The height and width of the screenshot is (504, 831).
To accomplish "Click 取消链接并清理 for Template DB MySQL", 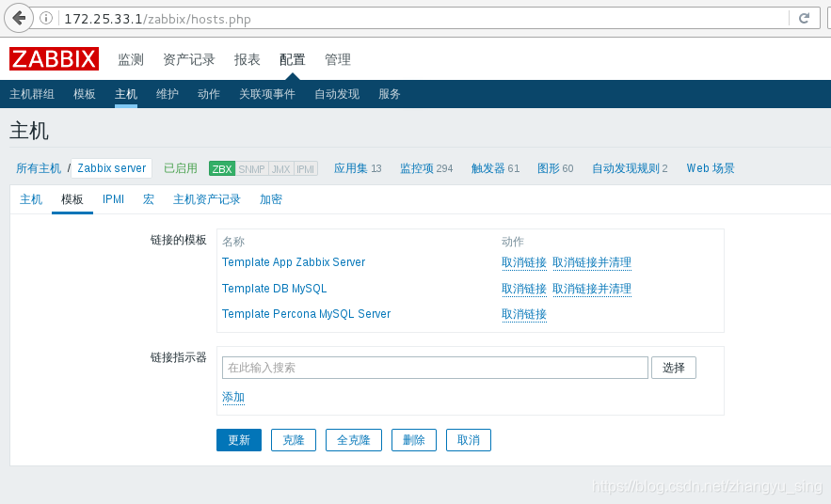I will (x=592, y=289).
